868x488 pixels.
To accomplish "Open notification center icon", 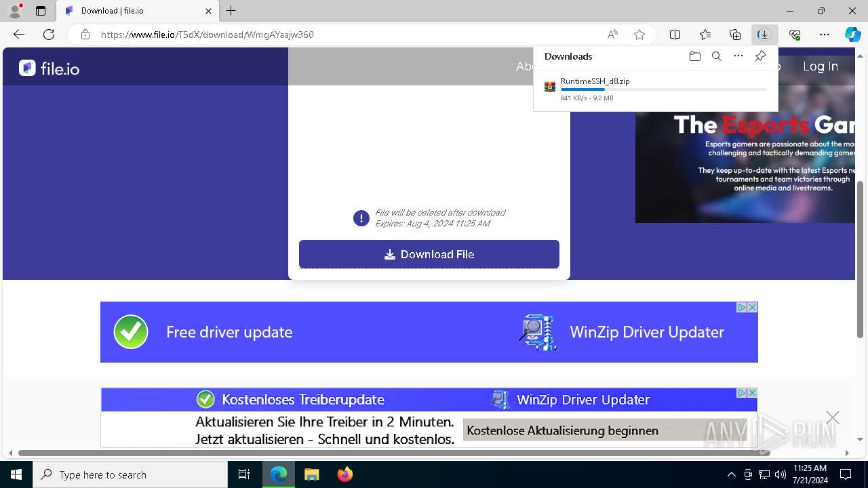I will click(x=846, y=474).
